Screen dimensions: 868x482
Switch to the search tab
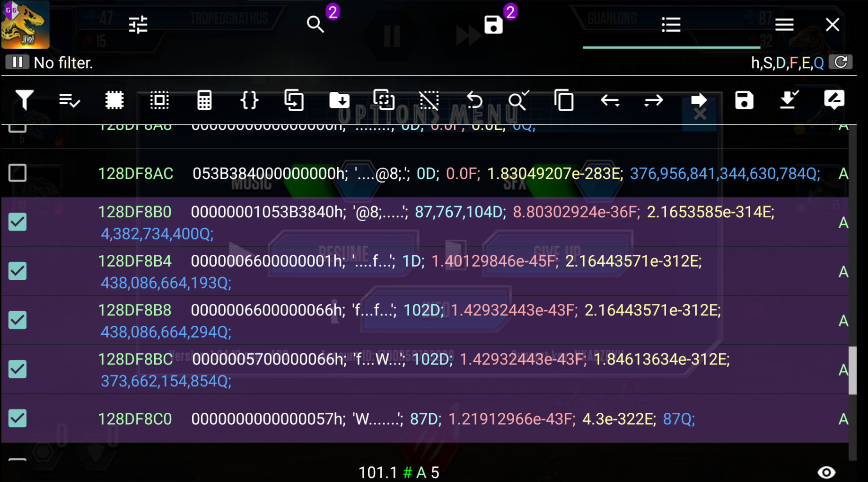pos(316,24)
